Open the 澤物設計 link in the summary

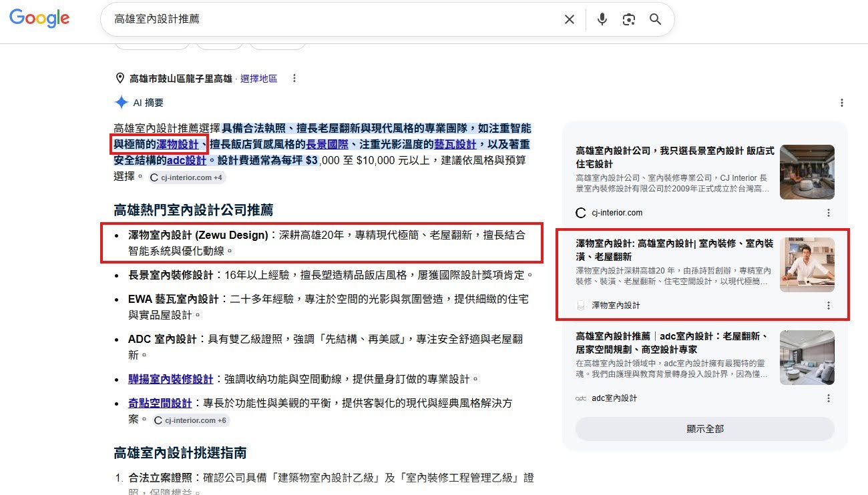click(178, 145)
